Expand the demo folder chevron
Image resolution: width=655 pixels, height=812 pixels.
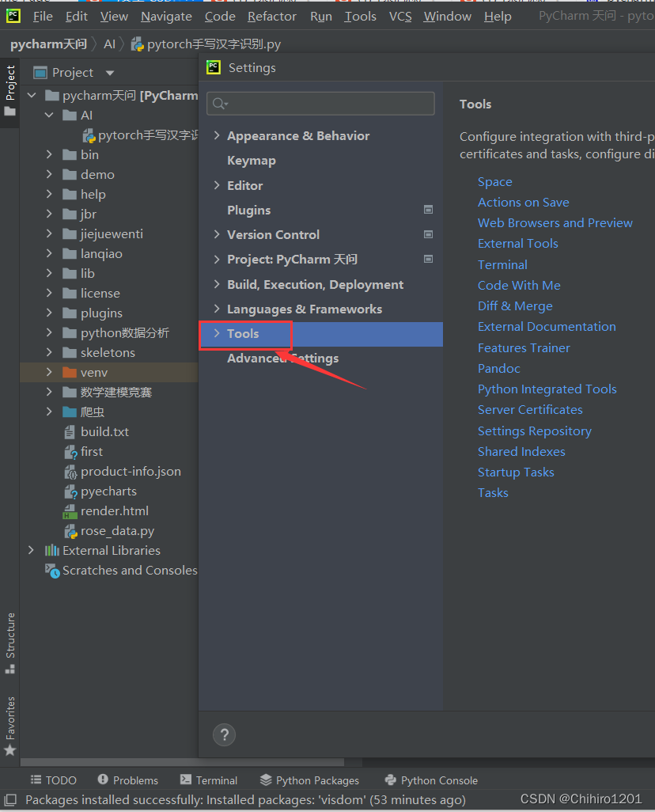tap(49, 174)
